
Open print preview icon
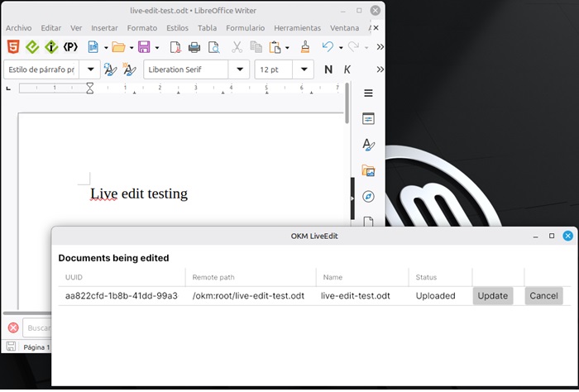213,47
